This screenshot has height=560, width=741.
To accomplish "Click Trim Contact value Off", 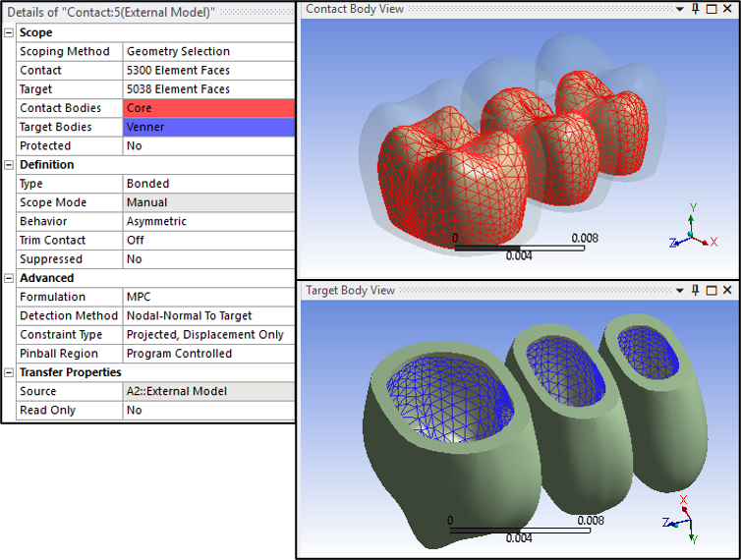I will pyautogui.click(x=208, y=240).
